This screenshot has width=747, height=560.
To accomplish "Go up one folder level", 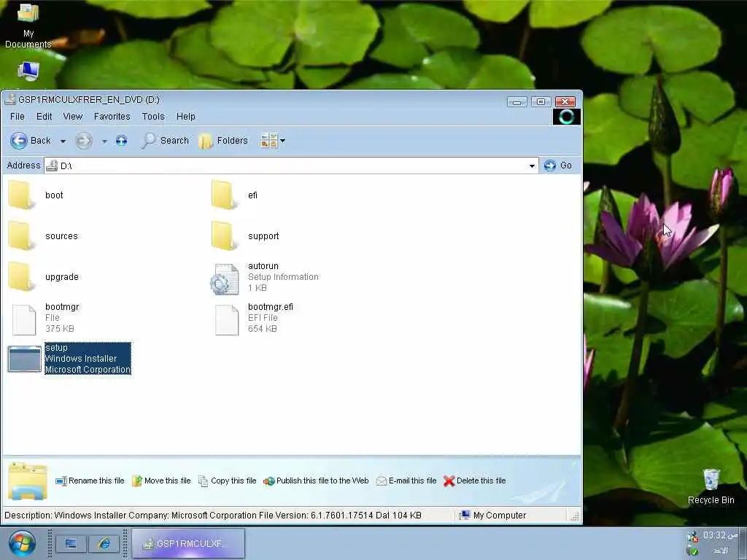I will 122,141.
